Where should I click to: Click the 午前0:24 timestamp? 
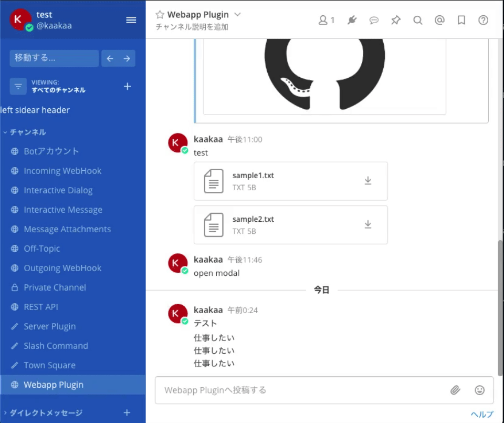click(243, 311)
